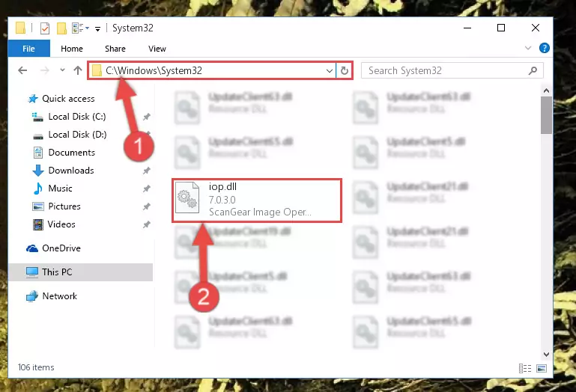The height and width of the screenshot is (392, 576).
Task: Click the Music note icon in sidebar
Action: click(x=37, y=189)
